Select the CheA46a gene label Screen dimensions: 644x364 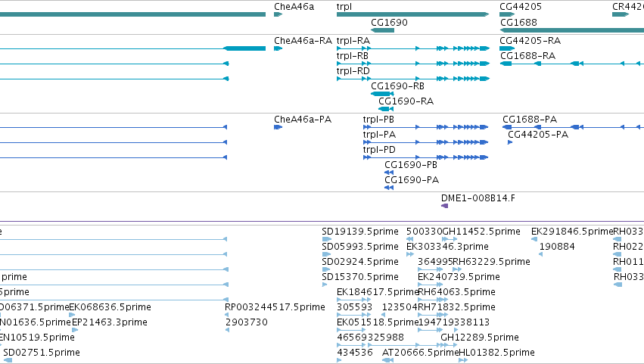pyautogui.click(x=294, y=7)
